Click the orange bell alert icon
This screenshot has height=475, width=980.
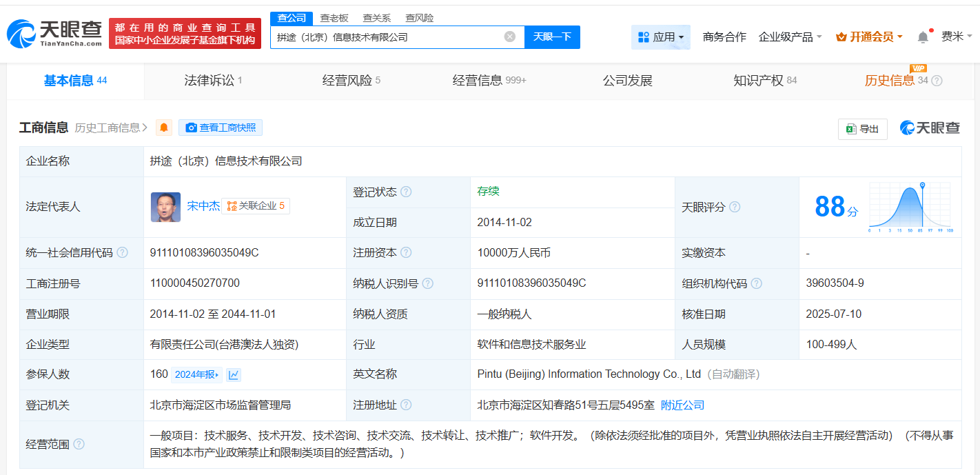click(x=163, y=128)
